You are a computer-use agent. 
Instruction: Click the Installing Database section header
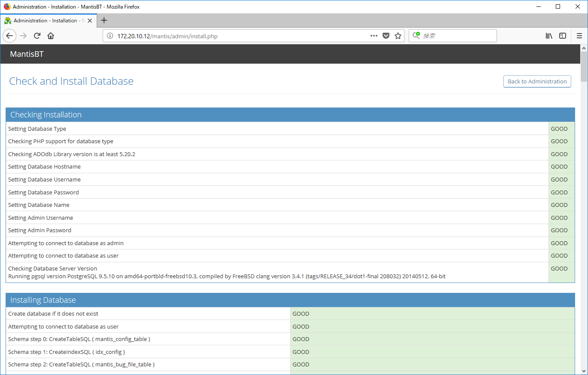click(x=290, y=300)
